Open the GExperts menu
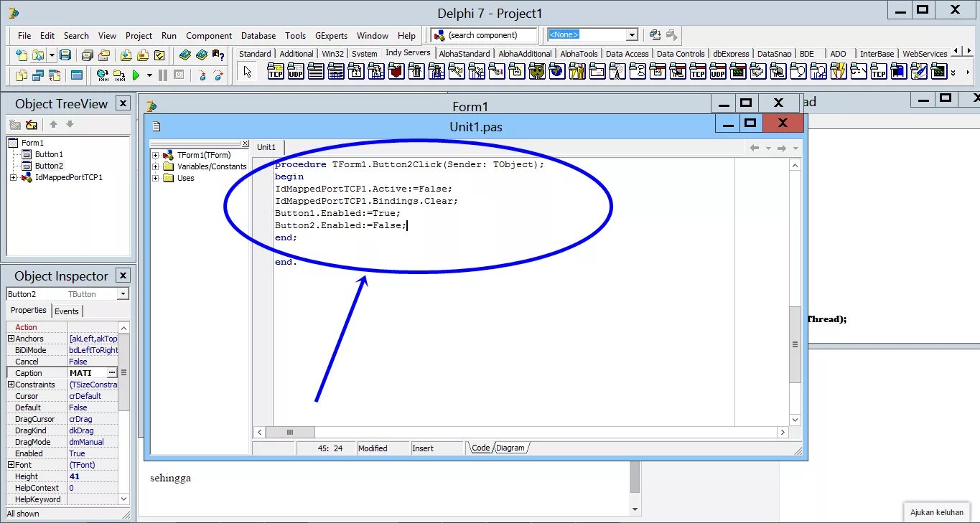980x523 pixels. 331,35
